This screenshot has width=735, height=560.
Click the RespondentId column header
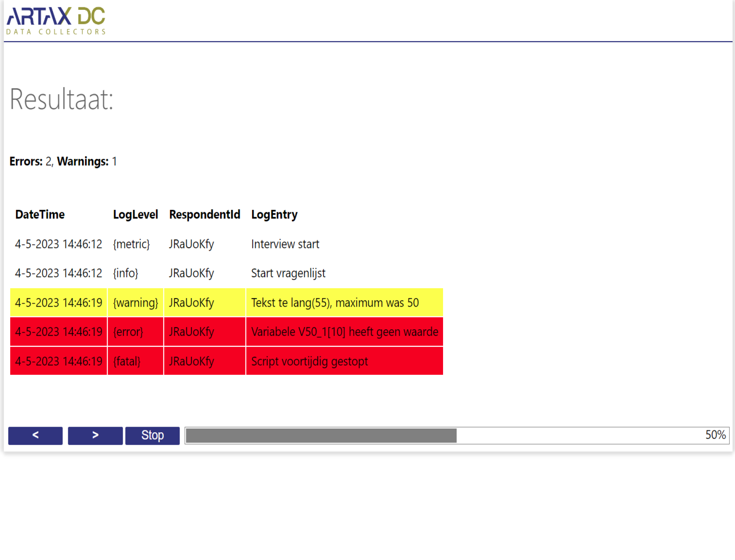pyautogui.click(x=204, y=215)
